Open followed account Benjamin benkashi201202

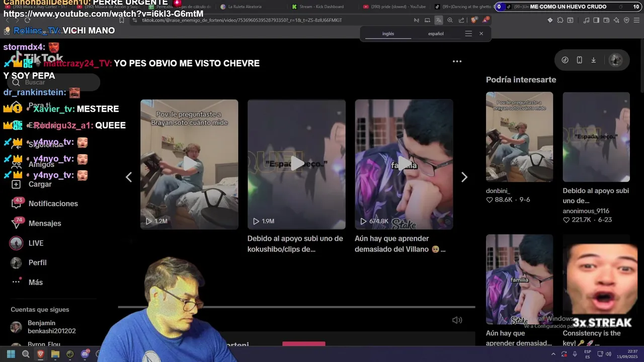43,327
